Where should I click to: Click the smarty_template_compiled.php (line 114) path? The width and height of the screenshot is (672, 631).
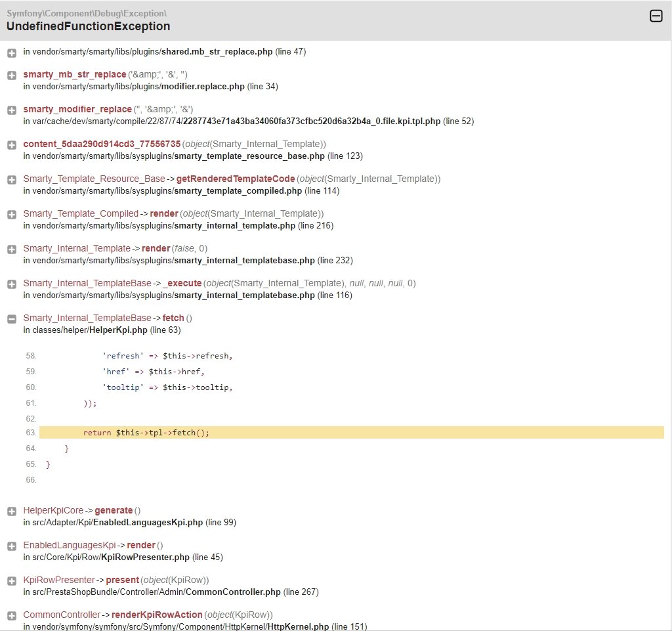click(181, 191)
